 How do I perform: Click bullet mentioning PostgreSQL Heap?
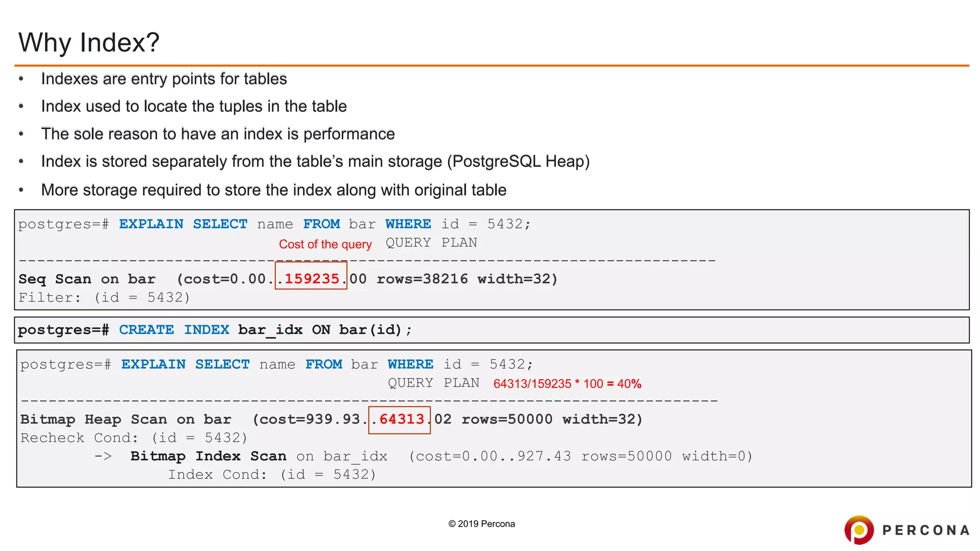point(315,162)
